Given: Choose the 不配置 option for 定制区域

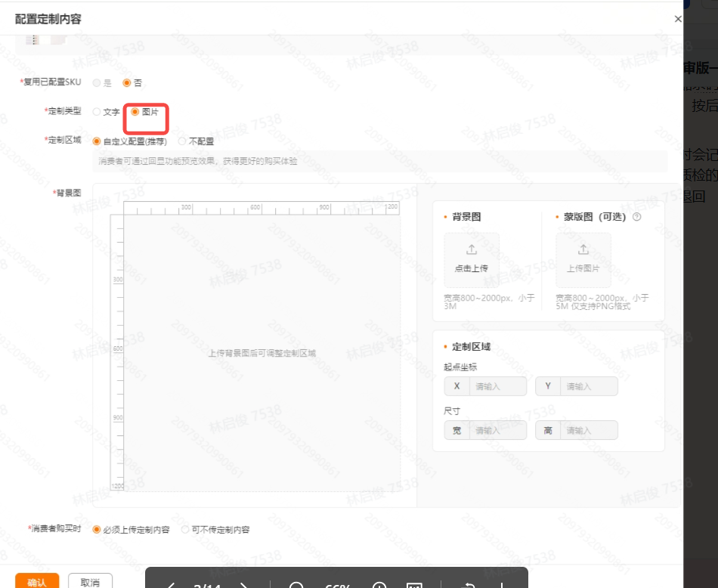Looking at the screenshot, I should pyautogui.click(x=182, y=141).
